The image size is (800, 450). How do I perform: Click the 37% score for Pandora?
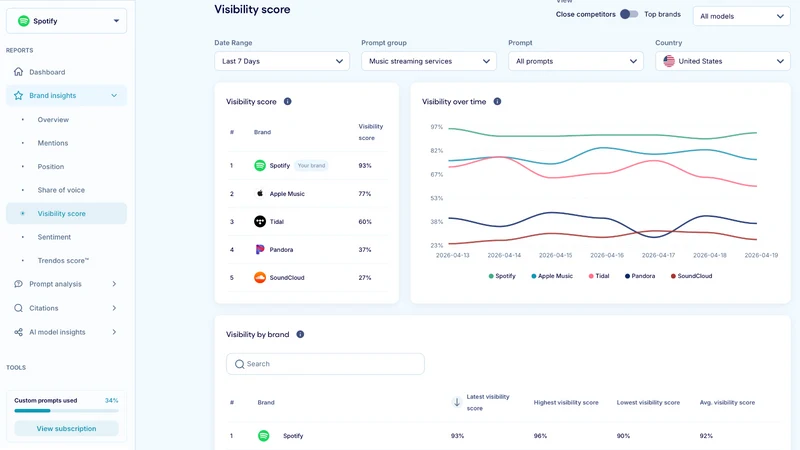point(365,249)
